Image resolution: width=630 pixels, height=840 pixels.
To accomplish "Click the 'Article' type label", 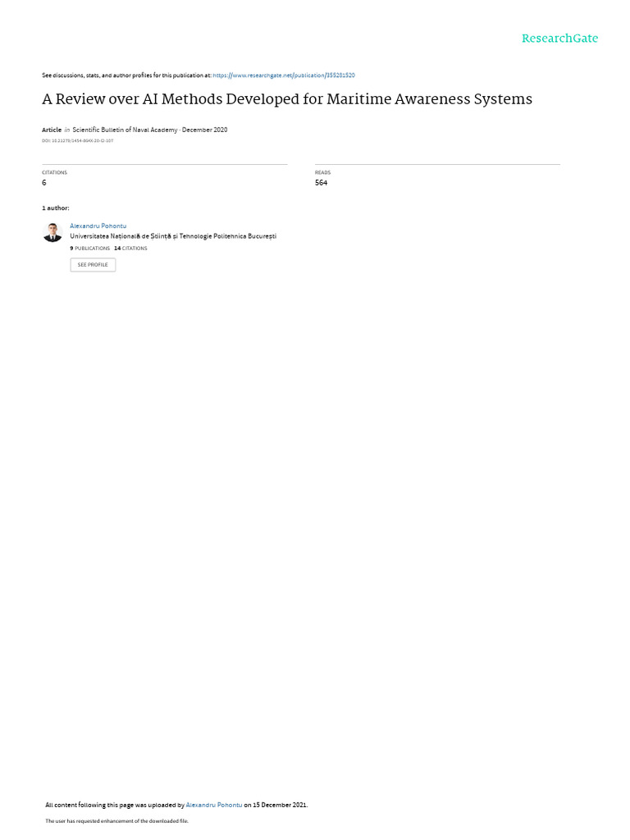I will 52,130.
